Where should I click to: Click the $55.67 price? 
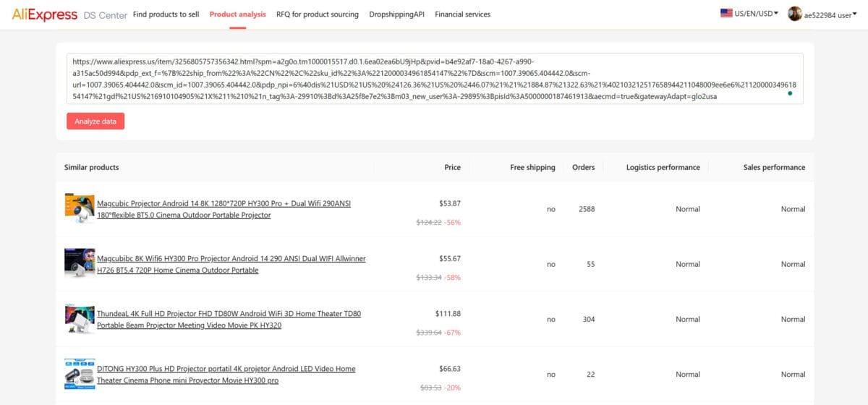click(450, 258)
